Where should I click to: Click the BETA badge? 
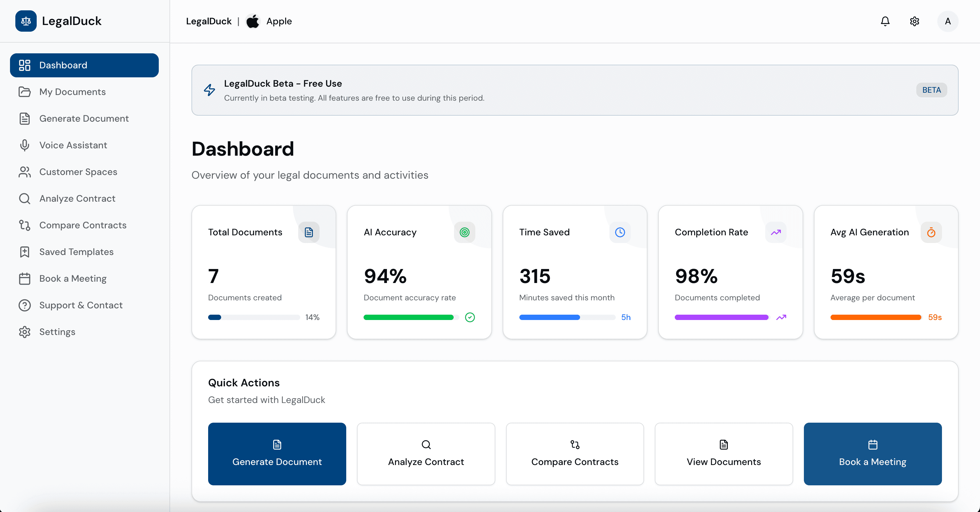click(931, 90)
